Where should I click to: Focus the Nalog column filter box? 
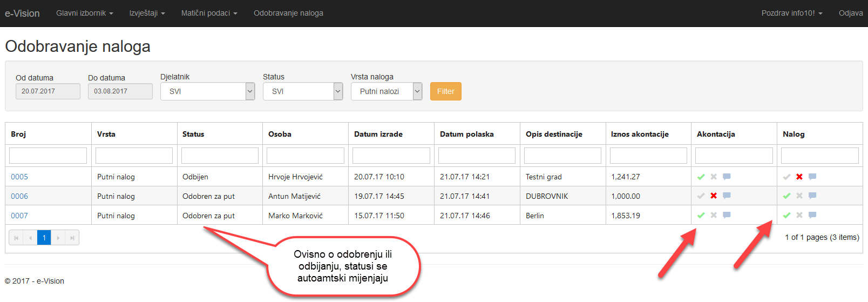click(x=820, y=156)
